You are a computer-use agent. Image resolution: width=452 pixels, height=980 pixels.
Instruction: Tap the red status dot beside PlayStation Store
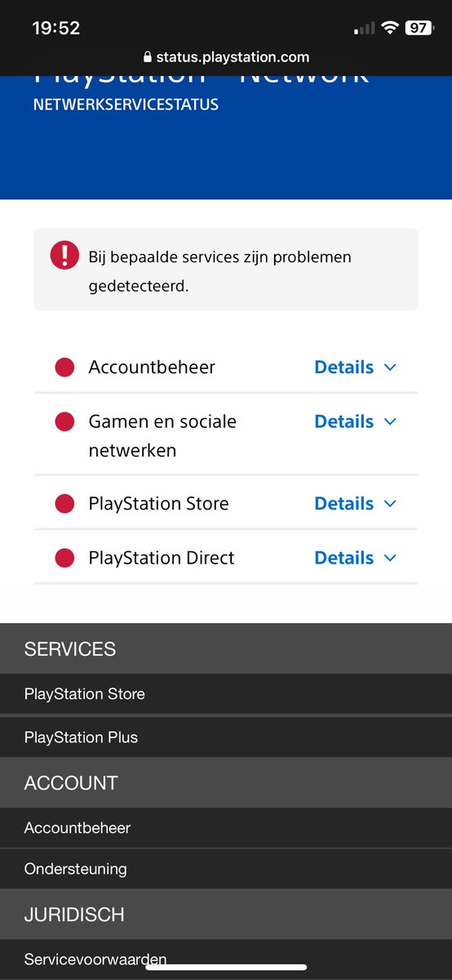coord(64,504)
